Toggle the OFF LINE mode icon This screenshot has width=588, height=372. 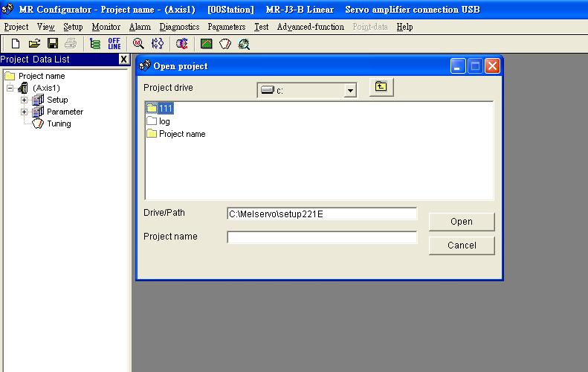click(114, 44)
